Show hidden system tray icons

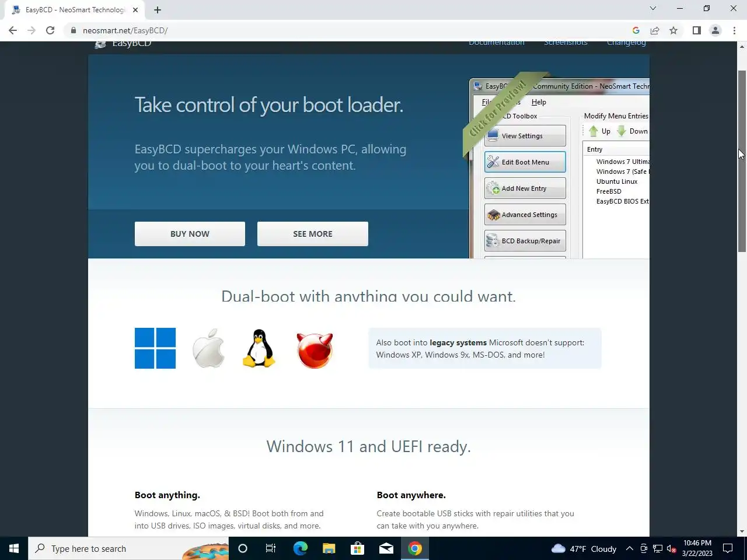coord(630,548)
